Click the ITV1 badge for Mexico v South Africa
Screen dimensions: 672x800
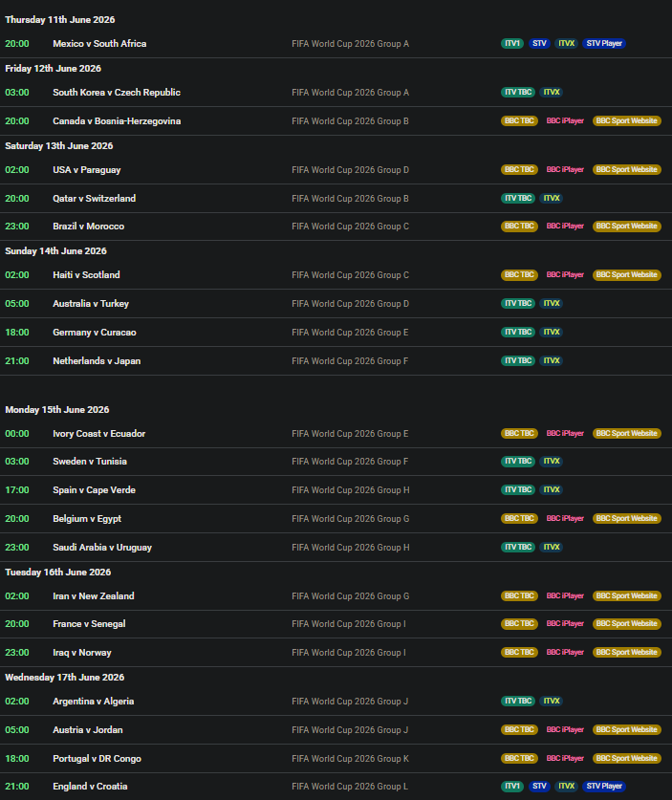(511, 43)
